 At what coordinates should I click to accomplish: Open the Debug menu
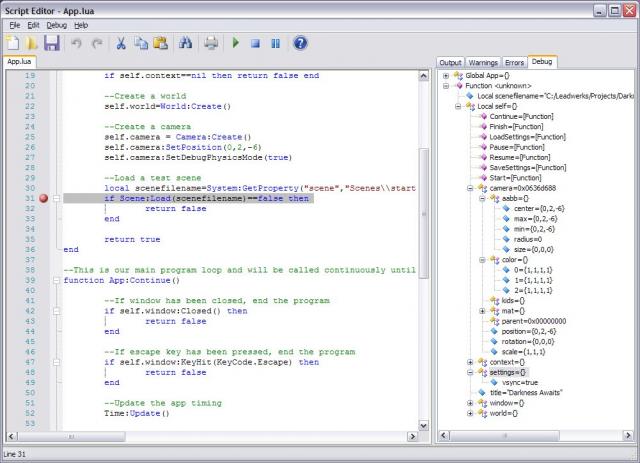[x=56, y=24]
